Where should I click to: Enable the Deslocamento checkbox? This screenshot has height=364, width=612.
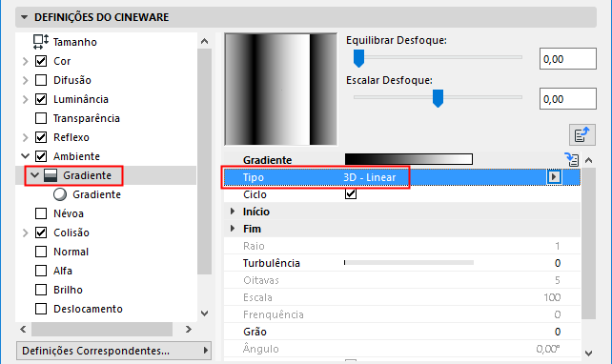(x=41, y=309)
